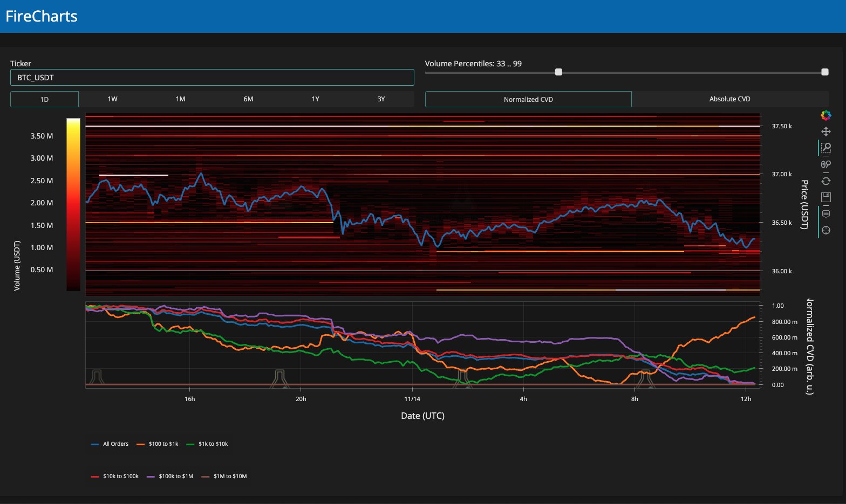Select the 6M timeframe tab

(x=248, y=99)
